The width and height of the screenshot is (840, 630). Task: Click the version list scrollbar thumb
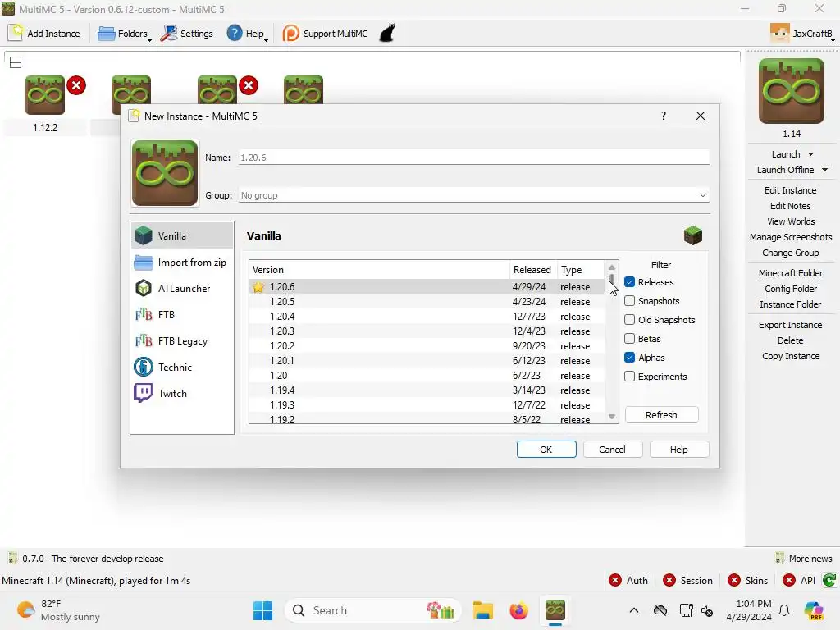click(612, 281)
